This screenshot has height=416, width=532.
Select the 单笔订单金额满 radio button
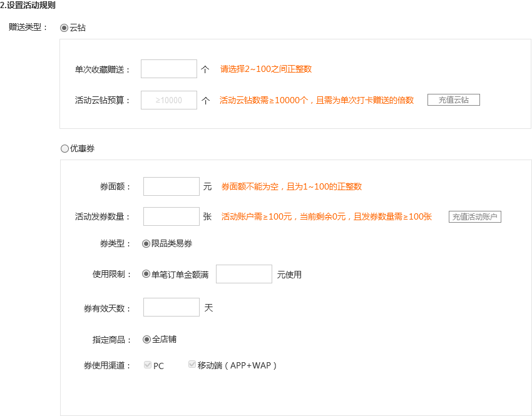(x=146, y=274)
